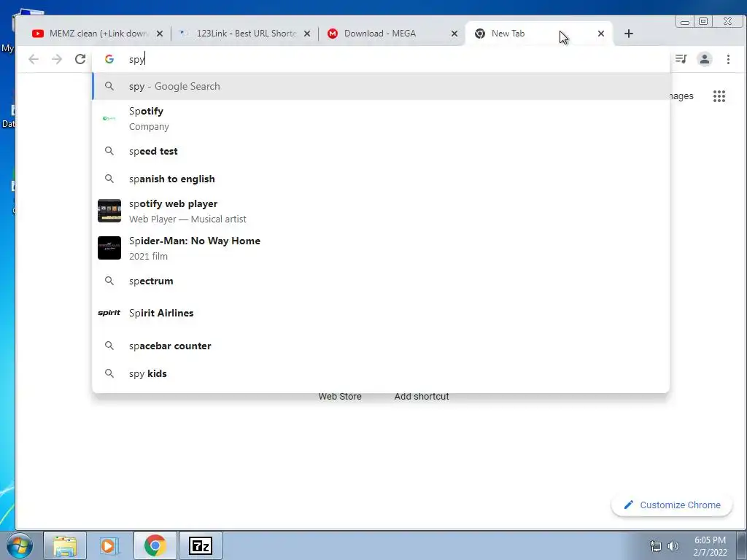Click the volume speaker tray icon
The image size is (747, 560).
coord(673,546)
